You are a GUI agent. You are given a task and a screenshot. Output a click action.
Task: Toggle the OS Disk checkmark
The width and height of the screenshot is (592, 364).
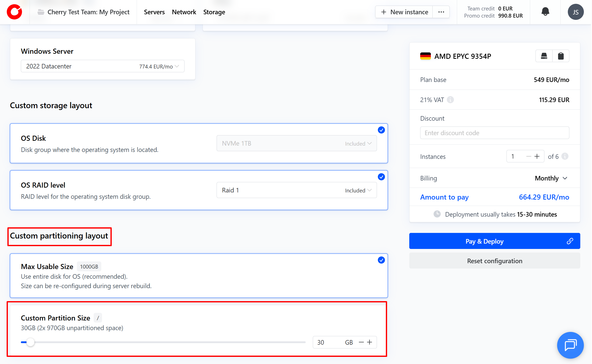(x=381, y=130)
